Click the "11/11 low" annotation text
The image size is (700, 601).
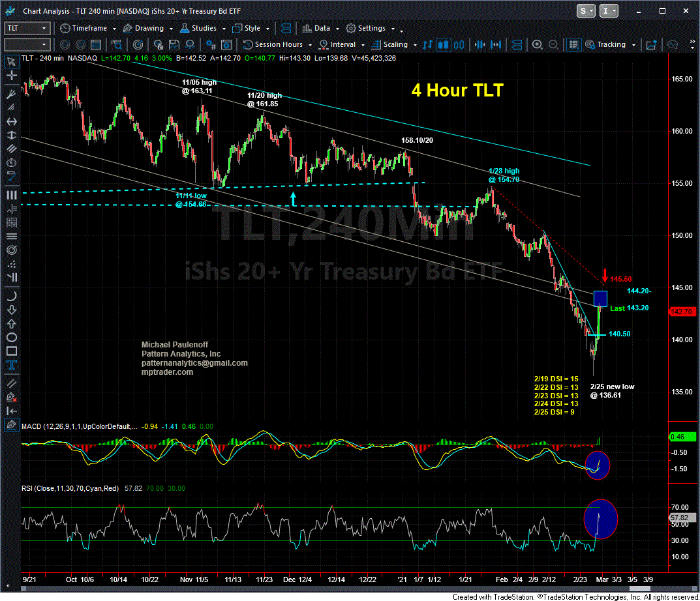pos(191,196)
